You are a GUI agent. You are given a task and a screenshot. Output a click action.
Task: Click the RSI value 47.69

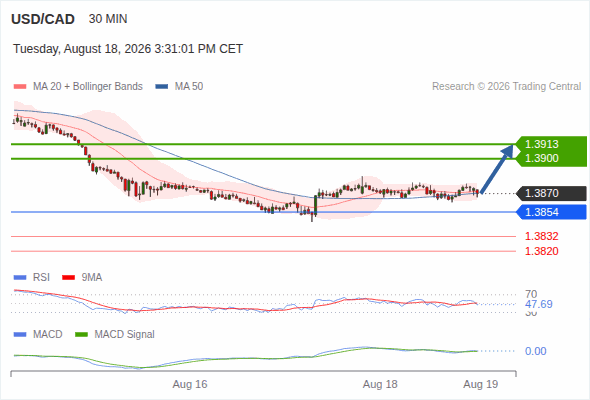[539, 304]
